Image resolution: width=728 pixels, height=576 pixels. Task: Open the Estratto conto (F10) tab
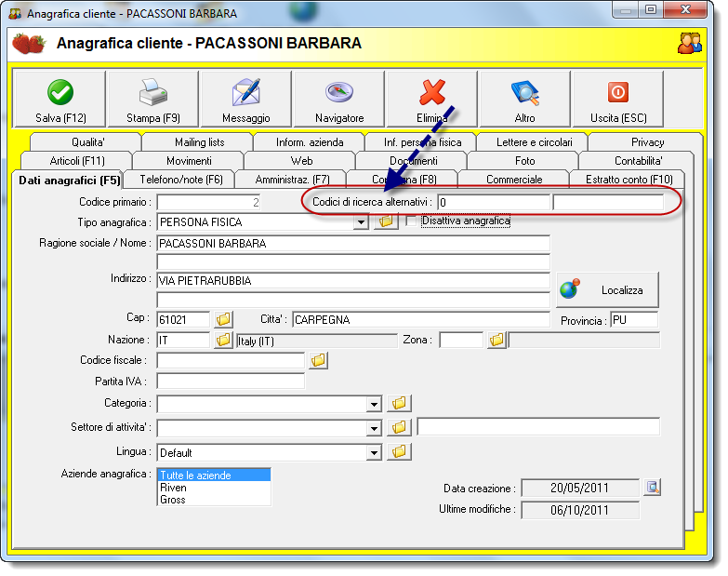pyautogui.click(x=629, y=180)
